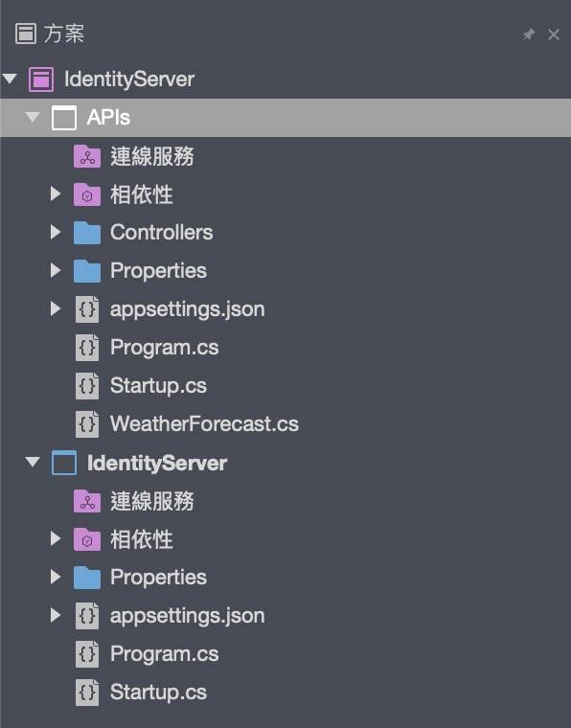The width and height of the screenshot is (571, 728).
Task: Close the 方案 solution panel
Action: click(554, 34)
